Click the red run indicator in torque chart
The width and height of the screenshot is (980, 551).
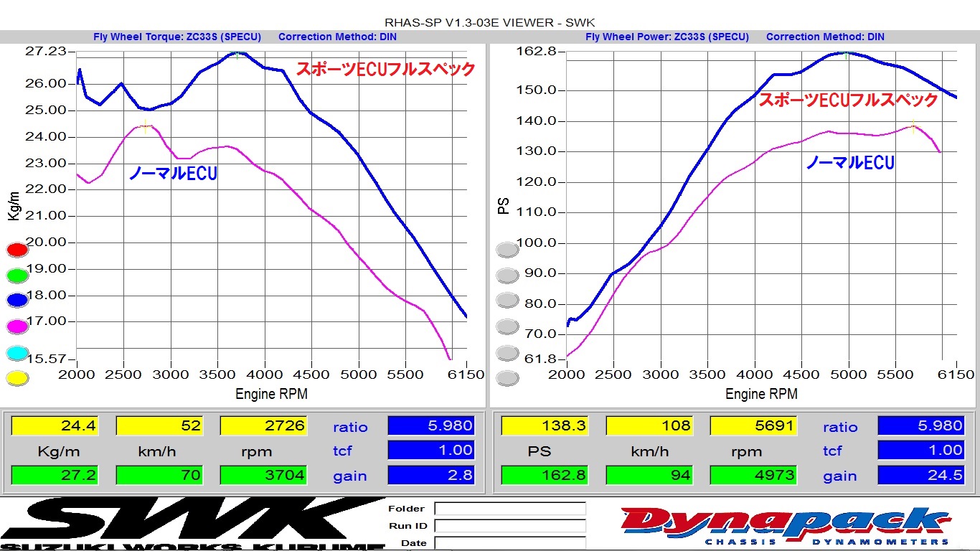pos(17,250)
